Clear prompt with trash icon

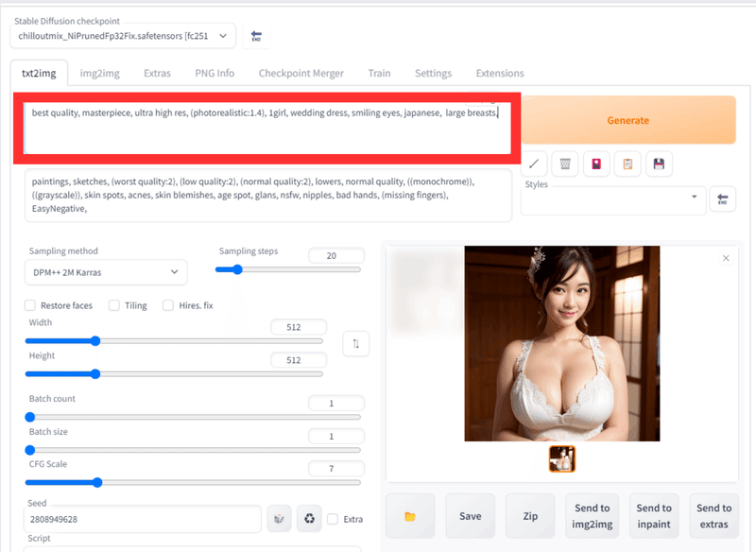(x=565, y=164)
